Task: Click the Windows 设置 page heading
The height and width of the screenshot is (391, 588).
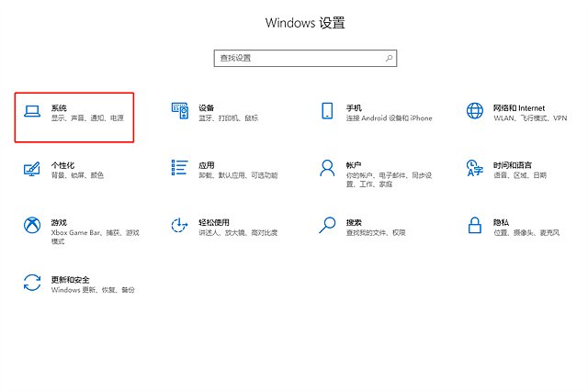Action: 305,23
